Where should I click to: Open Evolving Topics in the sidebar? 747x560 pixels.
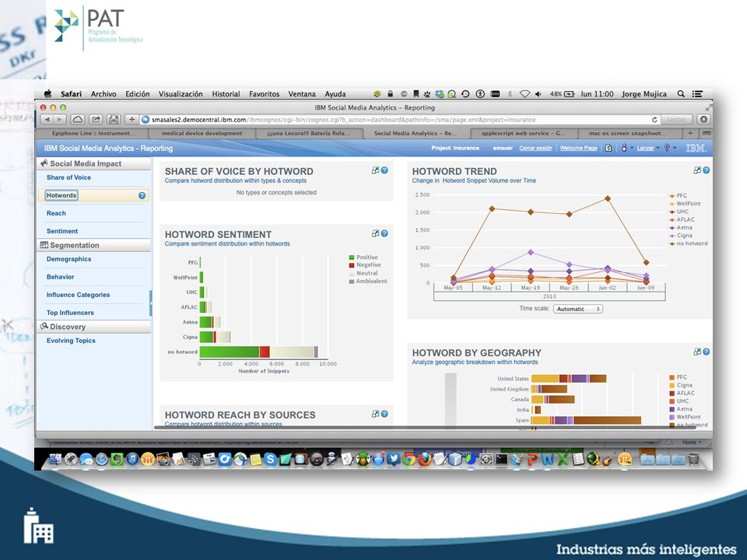pyautogui.click(x=71, y=341)
